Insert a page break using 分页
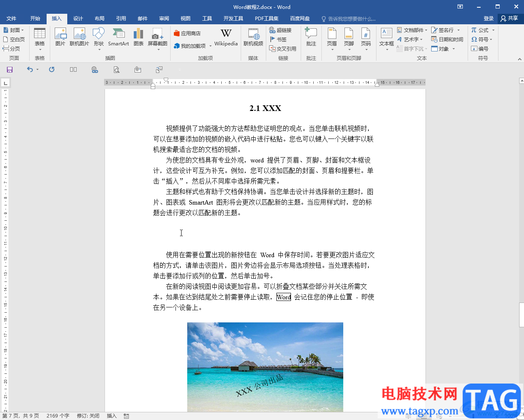This screenshot has width=524, height=420. (11, 49)
